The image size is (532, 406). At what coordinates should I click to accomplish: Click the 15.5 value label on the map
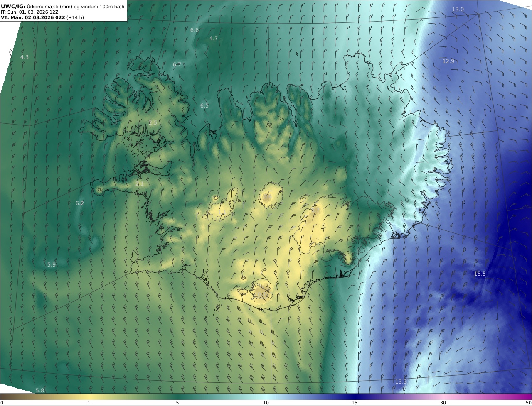480,274
